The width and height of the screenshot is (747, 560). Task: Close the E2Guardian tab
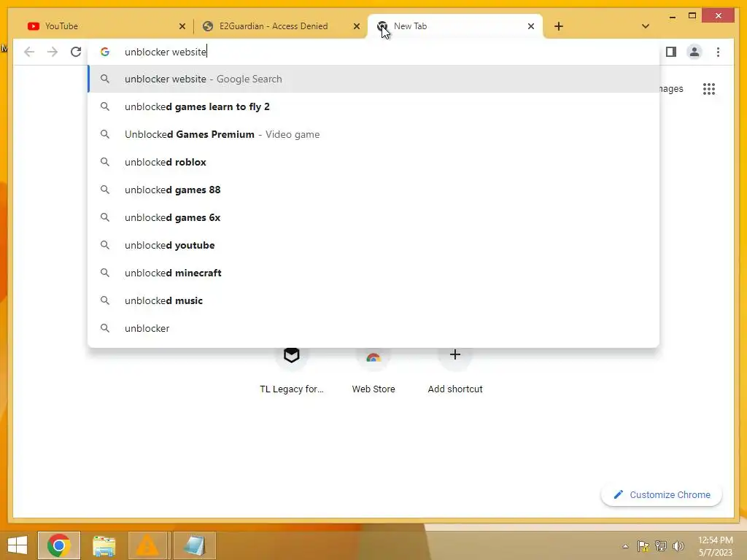[x=356, y=26]
